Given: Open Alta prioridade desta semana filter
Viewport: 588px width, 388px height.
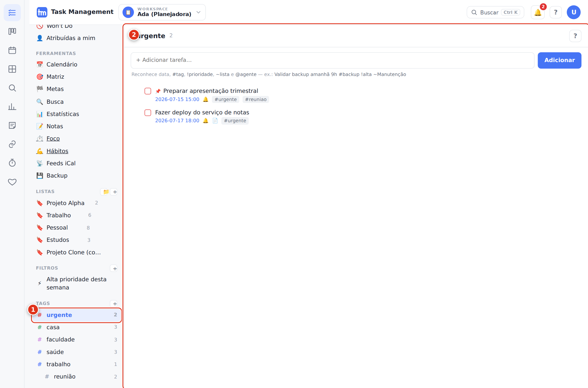Looking at the screenshot, I should pyautogui.click(x=76, y=283).
